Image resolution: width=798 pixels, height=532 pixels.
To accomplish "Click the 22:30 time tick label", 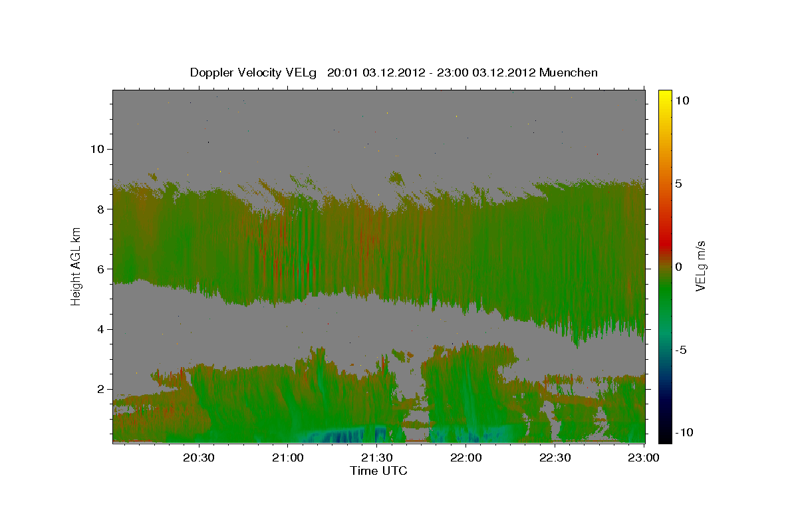I will [x=555, y=458].
